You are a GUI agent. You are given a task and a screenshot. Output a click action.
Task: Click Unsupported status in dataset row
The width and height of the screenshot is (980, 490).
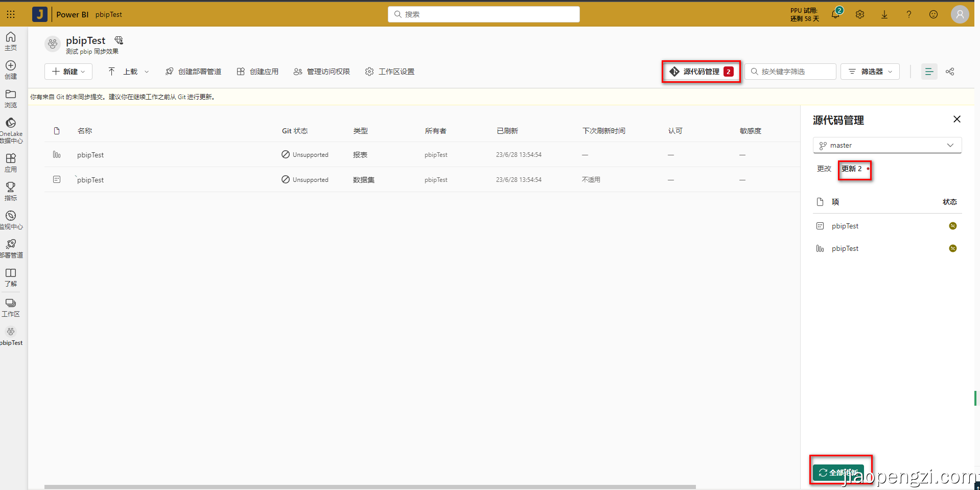[x=305, y=179]
